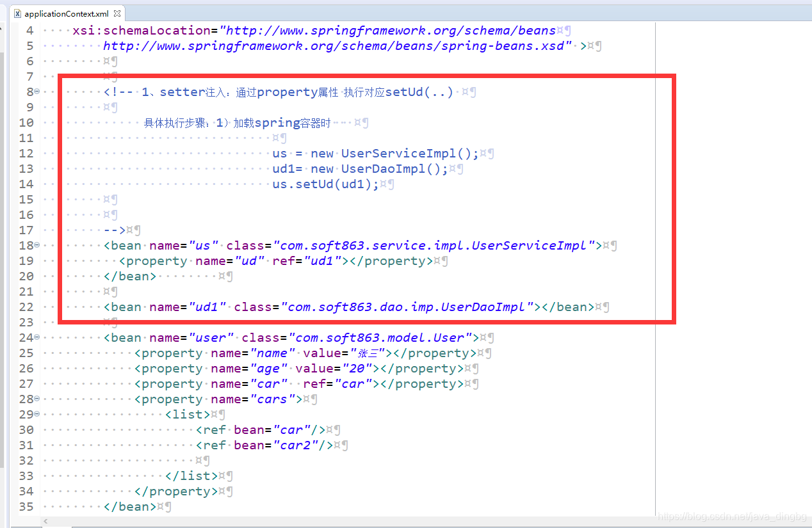Viewport: 812px width, 528px height.
Task: Click the <ref bean="car"/> element
Action: [261, 430]
